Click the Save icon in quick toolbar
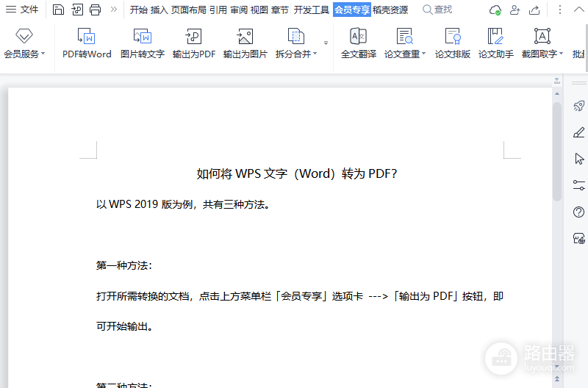The height and width of the screenshot is (388, 588). tap(58, 10)
